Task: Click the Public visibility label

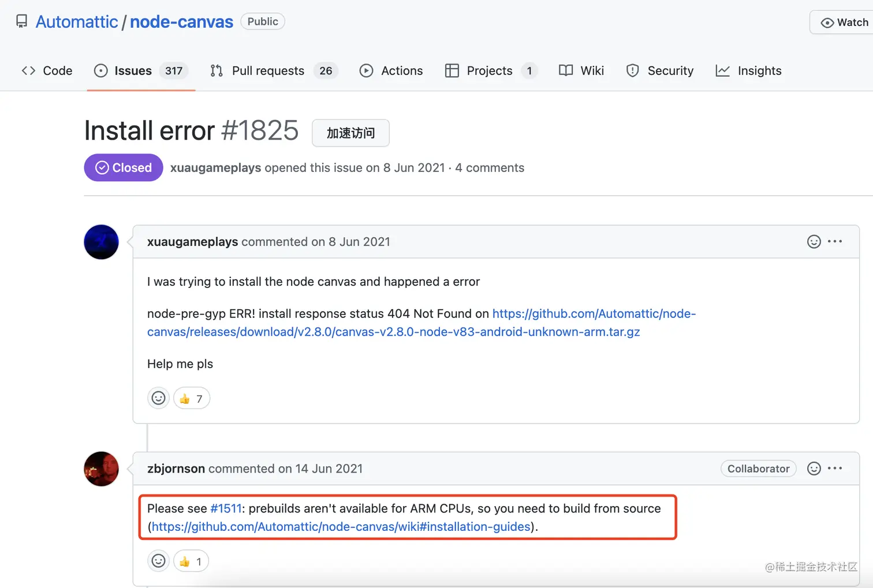Action: [x=263, y=21]
